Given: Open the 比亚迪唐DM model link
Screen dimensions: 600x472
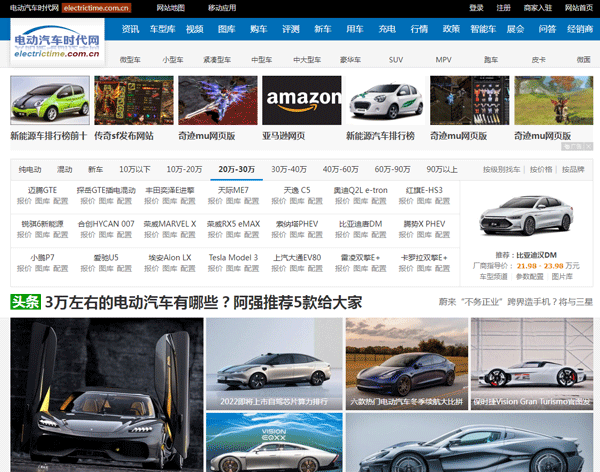Looking at the screenshot, I should tap(360, 224).
